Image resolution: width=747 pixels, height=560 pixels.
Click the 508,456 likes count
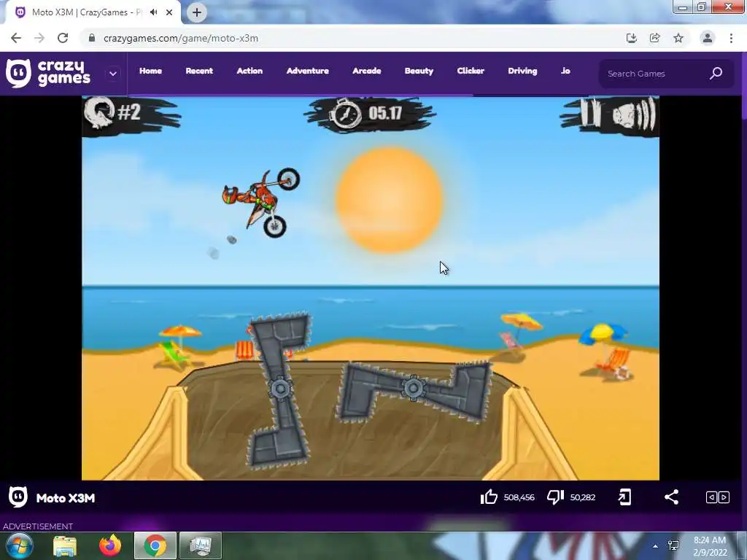(519, 497)
